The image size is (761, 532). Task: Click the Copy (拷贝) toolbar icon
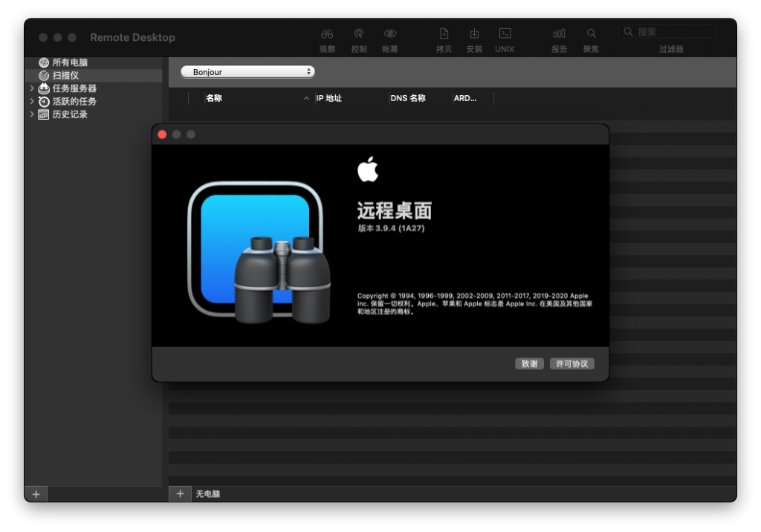coord(444,33)
